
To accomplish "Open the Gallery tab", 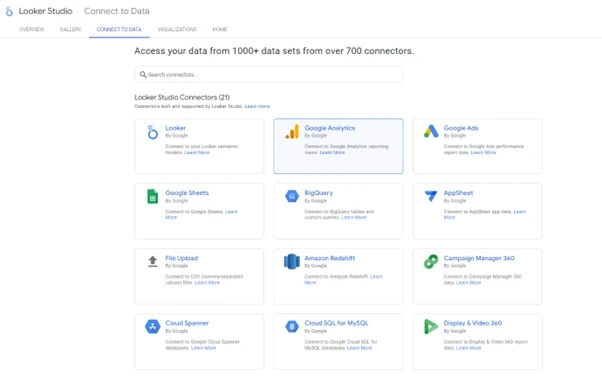I will [x=70, y=29].
